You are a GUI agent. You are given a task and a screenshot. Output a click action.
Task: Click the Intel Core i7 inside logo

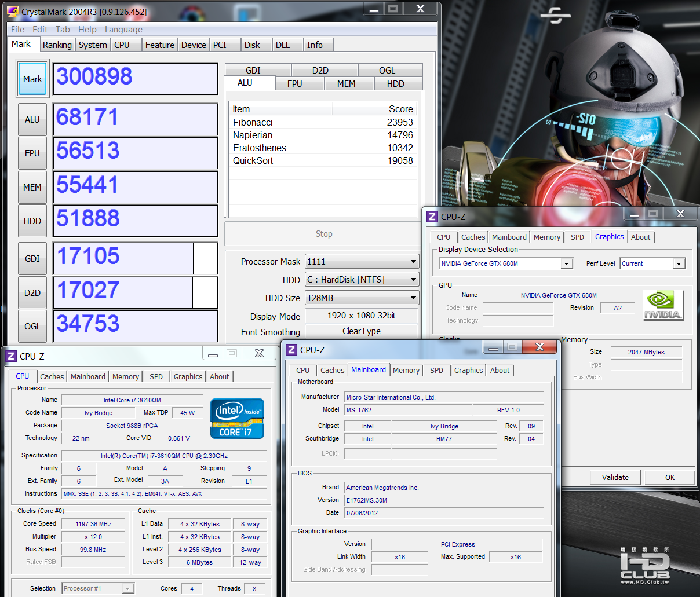[237, 419]
